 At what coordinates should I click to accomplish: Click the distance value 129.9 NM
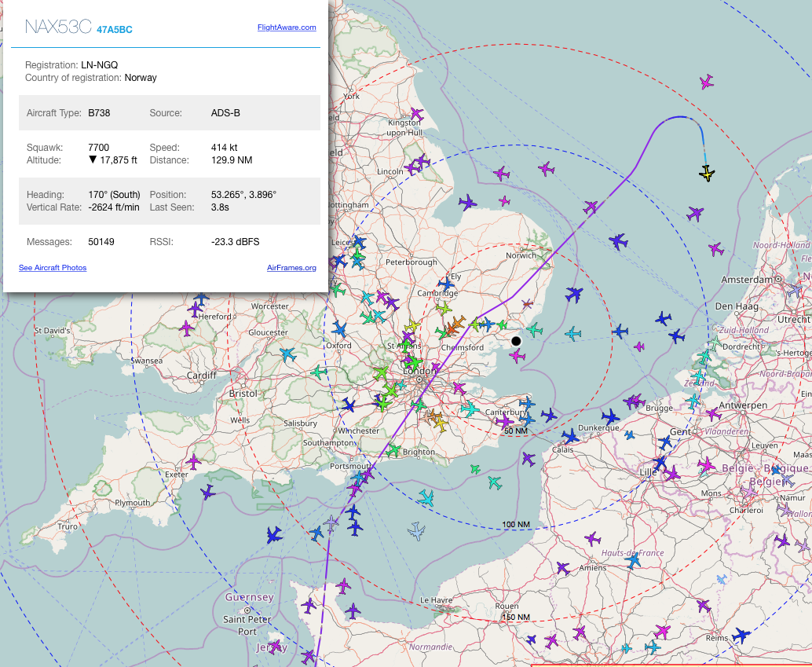click(232, 159)
